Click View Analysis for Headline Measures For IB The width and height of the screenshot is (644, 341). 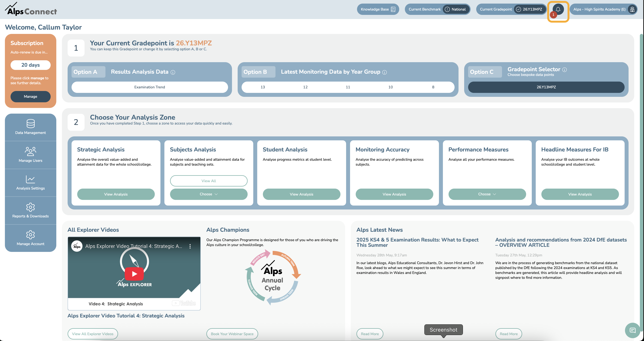pos(580,194)
